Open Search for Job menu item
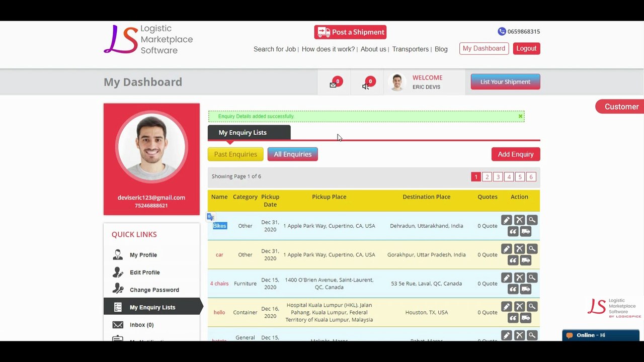The image size is (644, 362). 275,49
